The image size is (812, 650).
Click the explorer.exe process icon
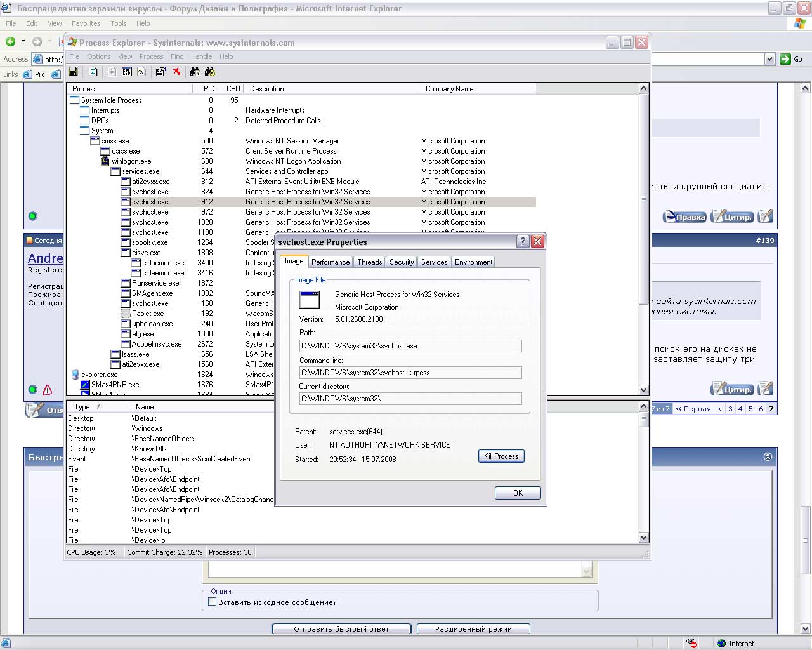coord(75,375)
